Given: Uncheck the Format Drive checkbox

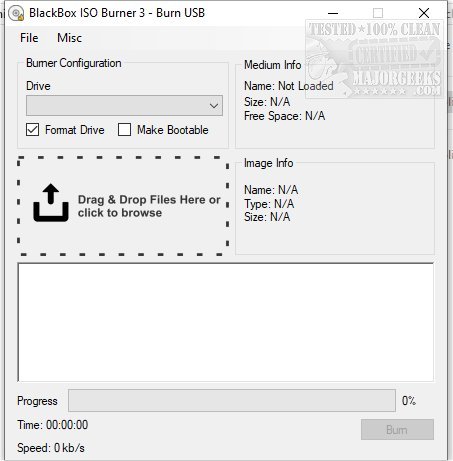Looking at the screenshot, I should coord(32,130).
